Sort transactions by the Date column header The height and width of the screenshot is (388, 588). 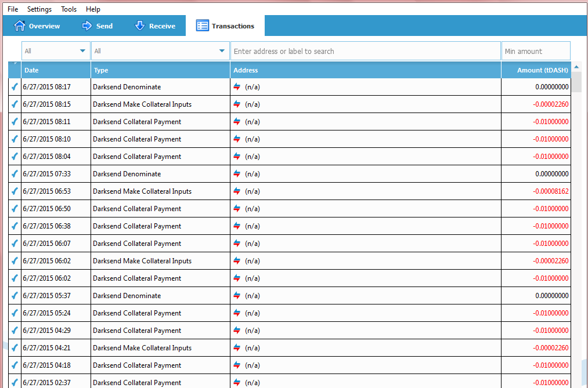(x=56, y=70)
